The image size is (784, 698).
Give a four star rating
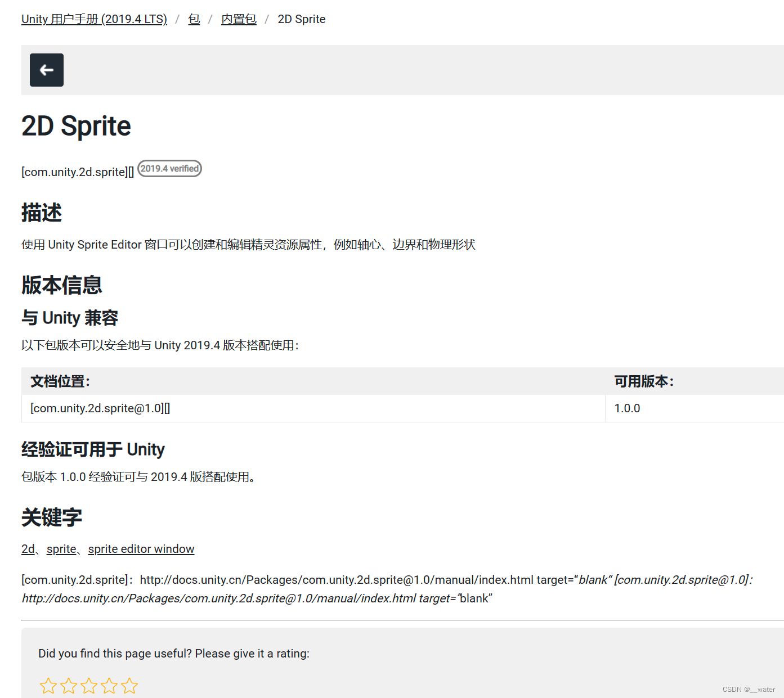109,686
